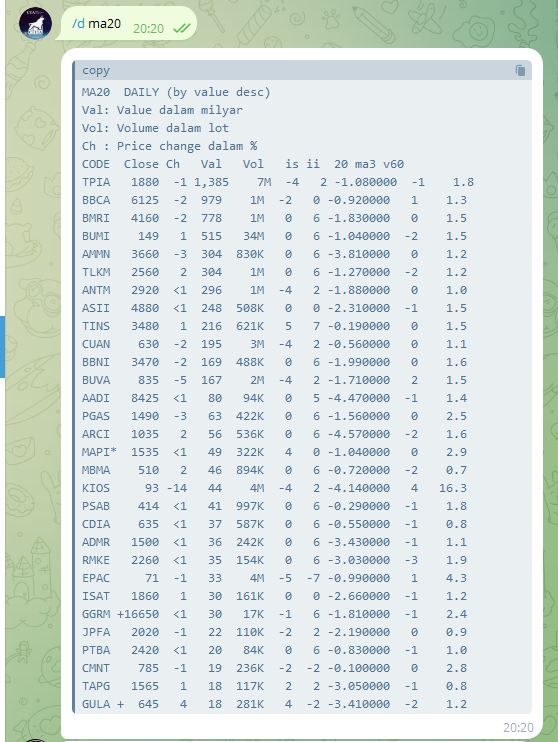Click the 20:20 timestamp on the ma20 message
Viewport: 558px width, 742px height.
149,29
